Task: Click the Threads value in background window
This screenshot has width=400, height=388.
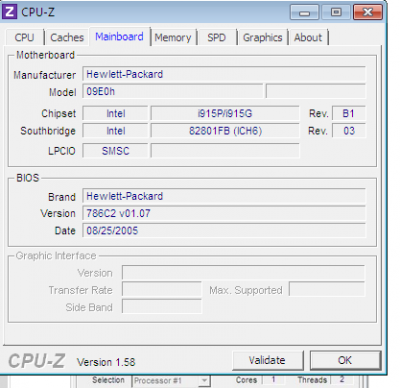Action: tap(342, 380)
